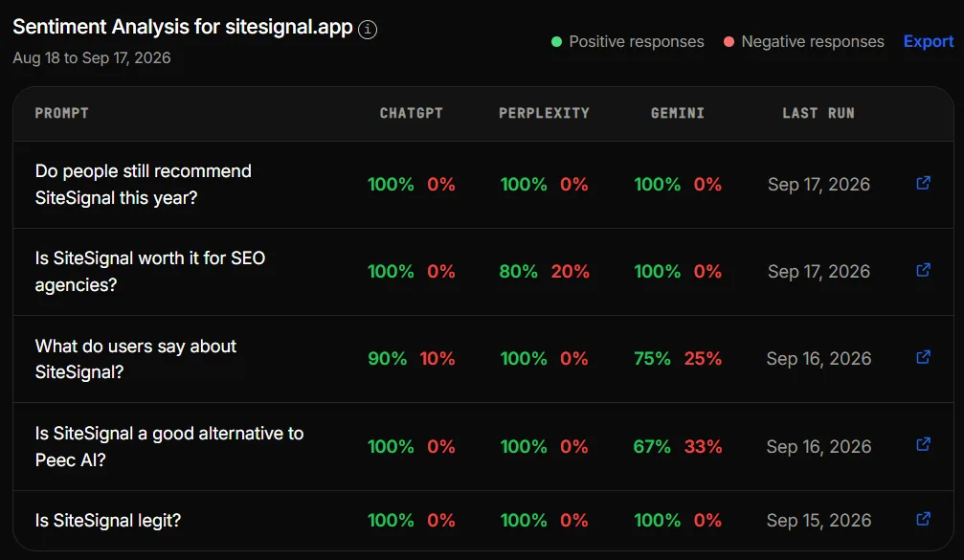Screen dimensions: 964x560
Task: Click the date range 'Aug 18 to Sep 17, 2026'
Action: (92, 57)
